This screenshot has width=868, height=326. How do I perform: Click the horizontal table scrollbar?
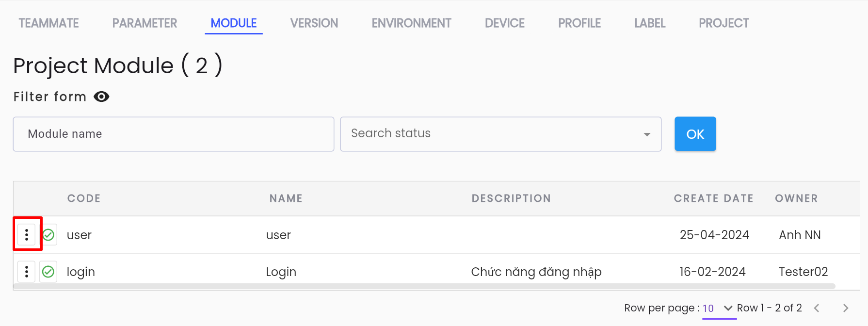[x=424, y=286]
